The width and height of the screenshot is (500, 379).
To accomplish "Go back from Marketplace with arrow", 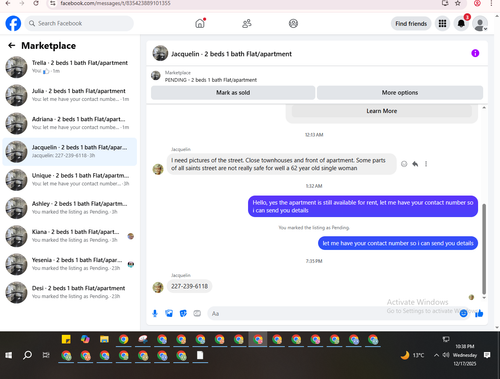I will click(x=12, y=45).
